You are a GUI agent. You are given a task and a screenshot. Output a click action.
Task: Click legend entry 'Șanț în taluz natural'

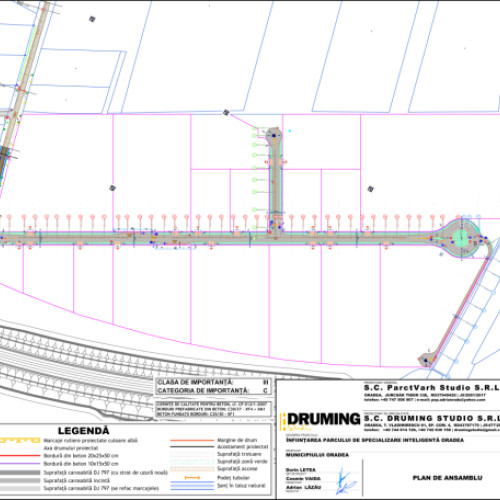[x=241, y=485]
